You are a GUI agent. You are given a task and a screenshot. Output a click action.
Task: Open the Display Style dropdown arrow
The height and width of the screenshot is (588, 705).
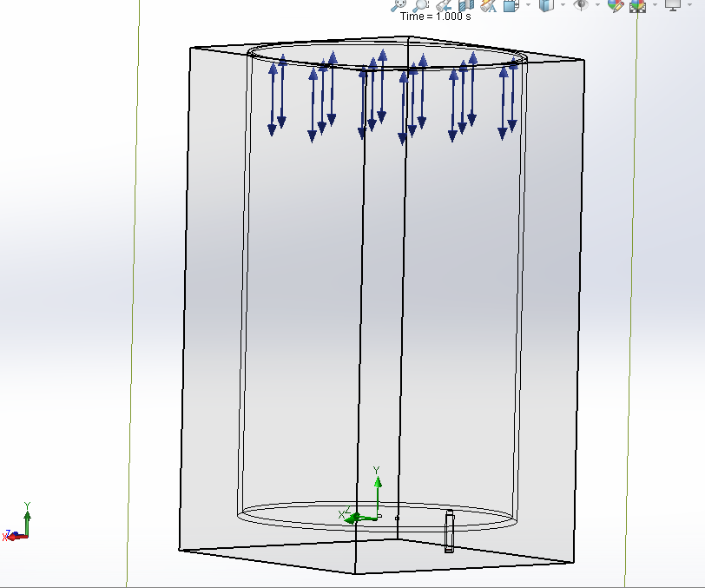(x=561, y=7)
